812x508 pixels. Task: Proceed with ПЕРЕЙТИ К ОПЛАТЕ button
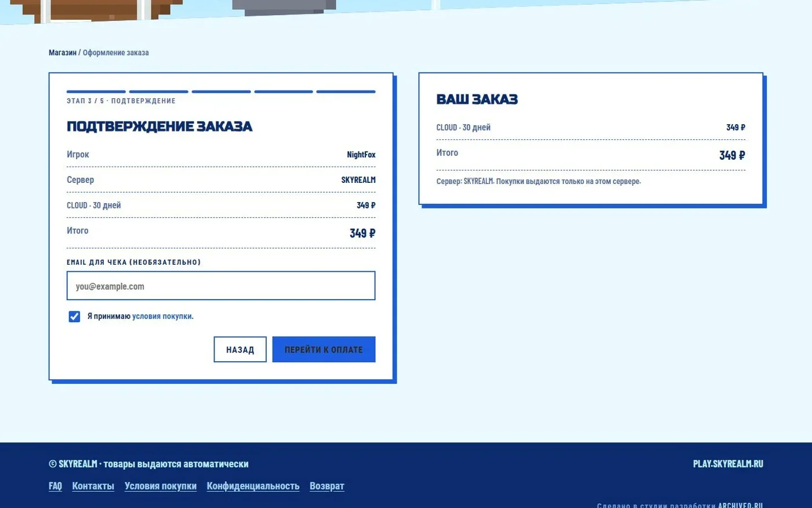click(x=324, y=350)
